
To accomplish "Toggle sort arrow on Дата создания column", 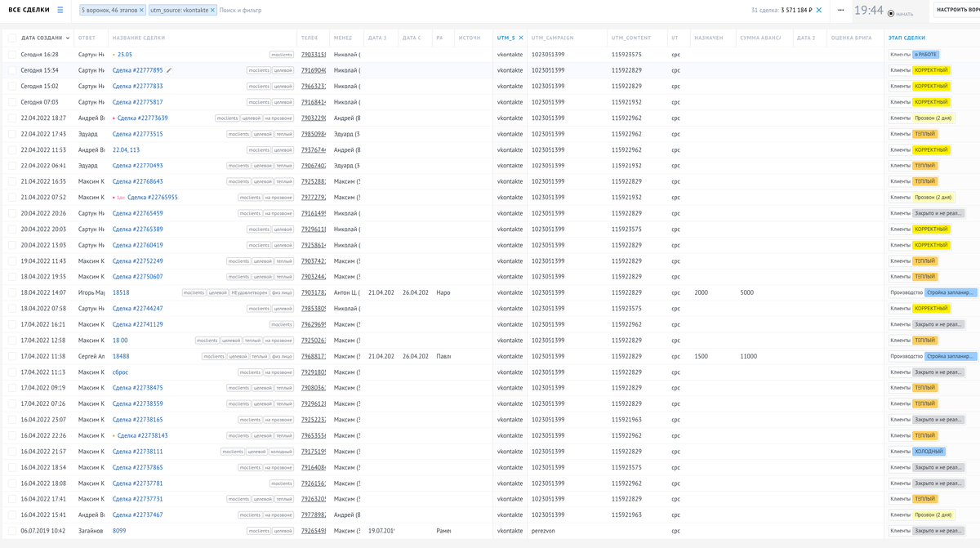I will [x=68, y=38].
